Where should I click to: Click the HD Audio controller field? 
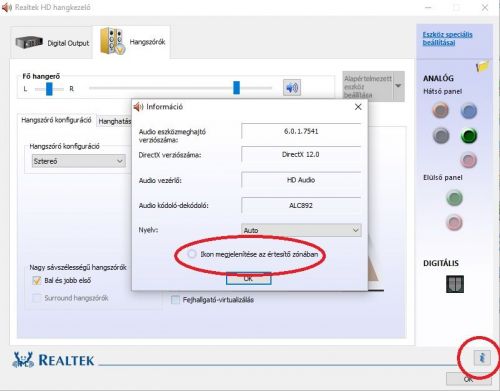[x=301, y=180]
